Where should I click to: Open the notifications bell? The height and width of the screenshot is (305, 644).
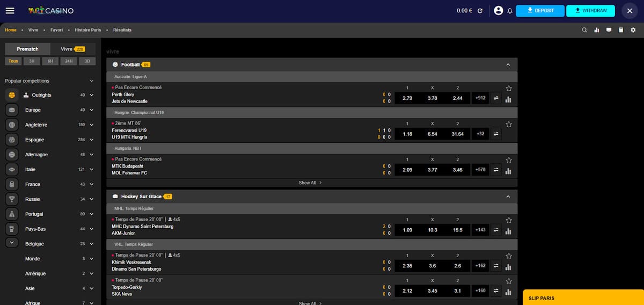tap(510, 11)
